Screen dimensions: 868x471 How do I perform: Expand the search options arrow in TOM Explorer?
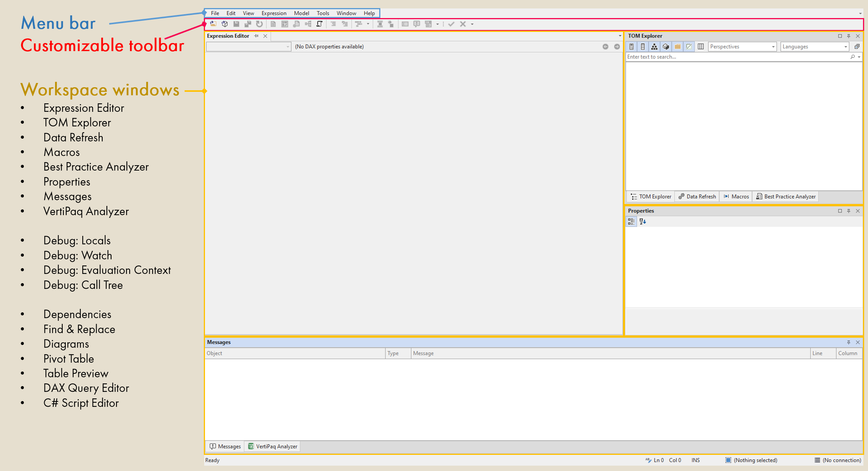(858, 56)
